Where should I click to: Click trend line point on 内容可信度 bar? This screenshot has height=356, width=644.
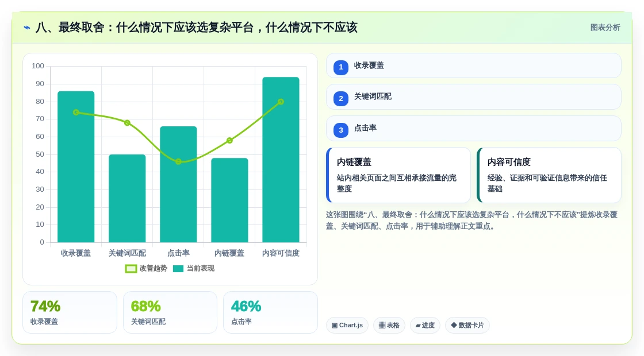pyautogui.click(x=281, y=102)
